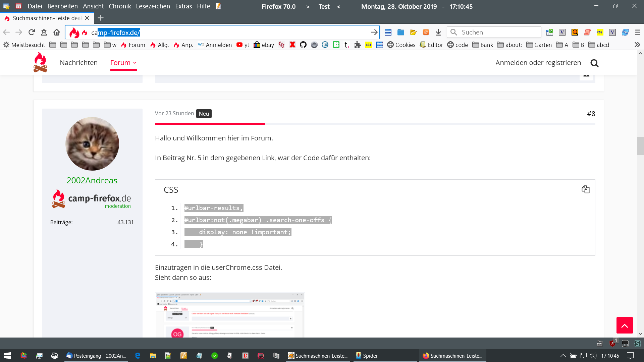
Task: Click the reload page icon
Action: pyautogui.click(x=32, y=32)
